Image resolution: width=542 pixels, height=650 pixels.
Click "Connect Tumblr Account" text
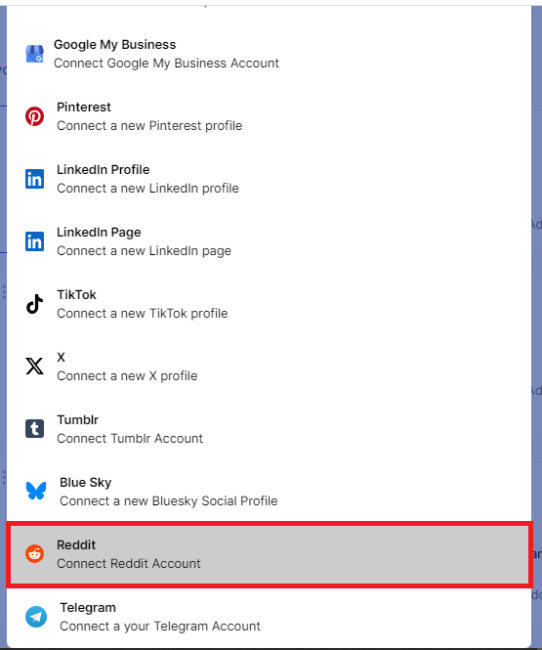coord(130,439)
